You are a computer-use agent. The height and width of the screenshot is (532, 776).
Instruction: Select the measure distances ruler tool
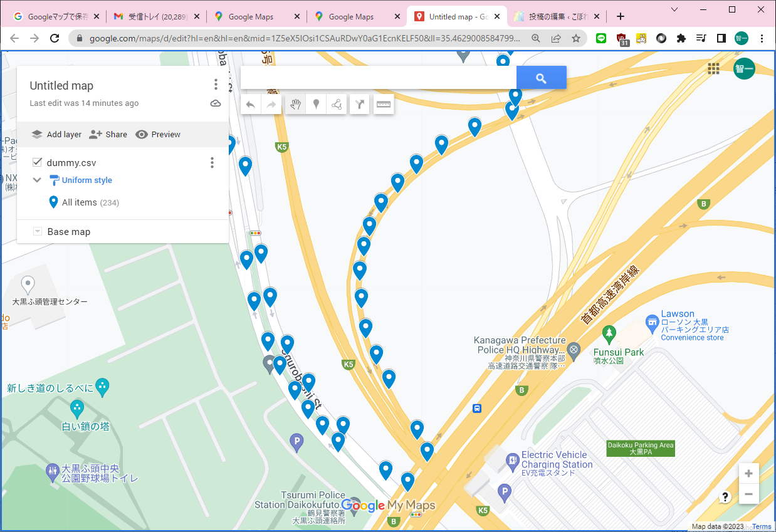(x=384, y=105)
